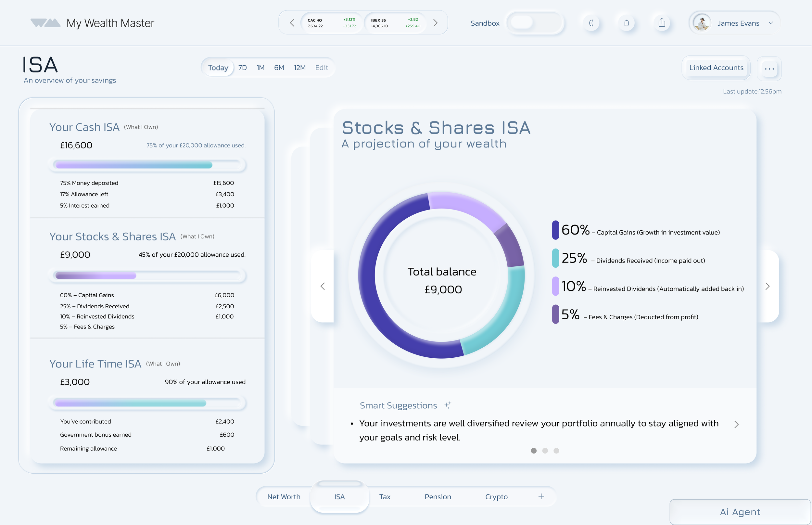Select the 7D time range
This screenshot has height=525, width=812.
242,68
